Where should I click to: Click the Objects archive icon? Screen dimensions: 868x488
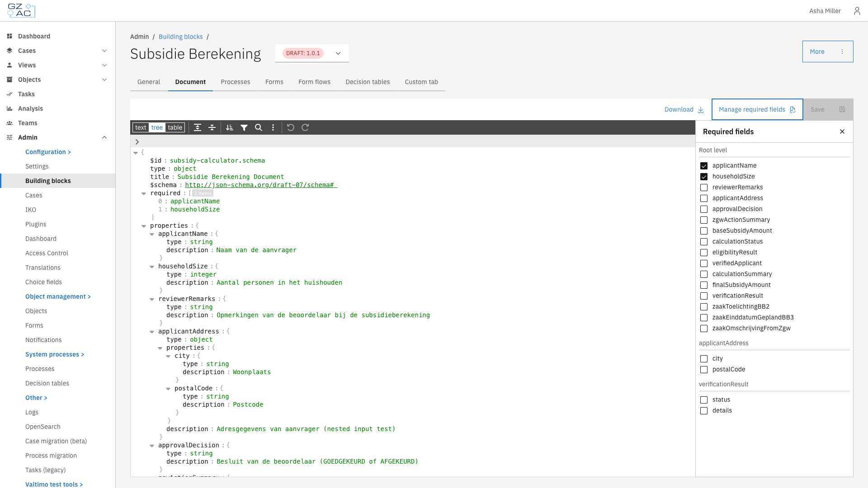tap(9, 80)
